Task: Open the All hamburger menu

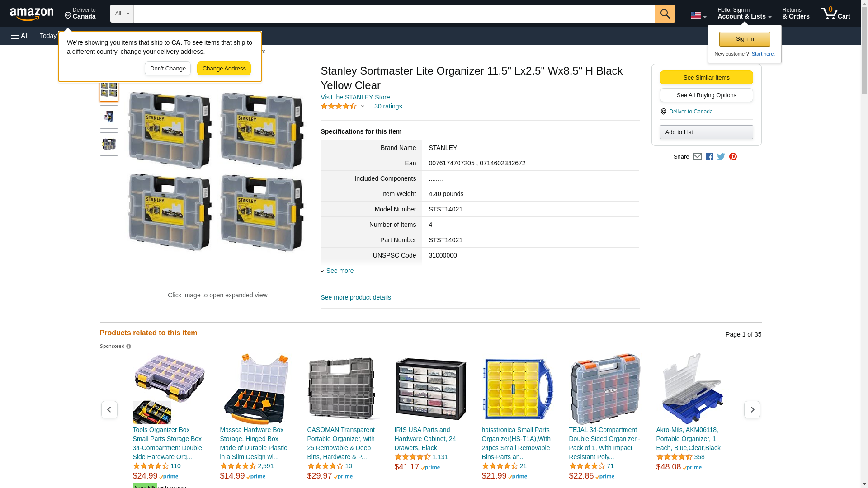Action: coord(20,36)
